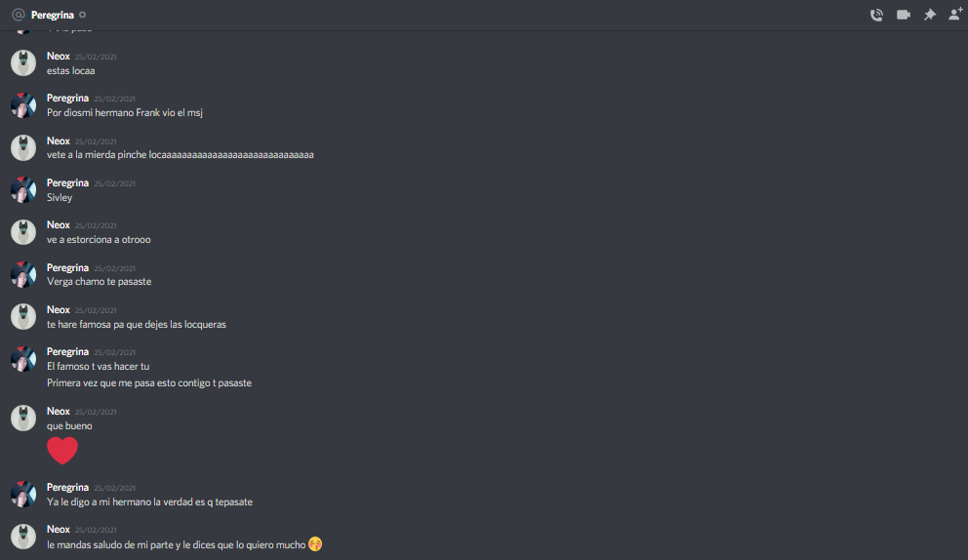Open Neox avatar beside "estas locaa"
The height and width of the screenshot is (560, 968).
pyautogui.click(x=23, y=63)
